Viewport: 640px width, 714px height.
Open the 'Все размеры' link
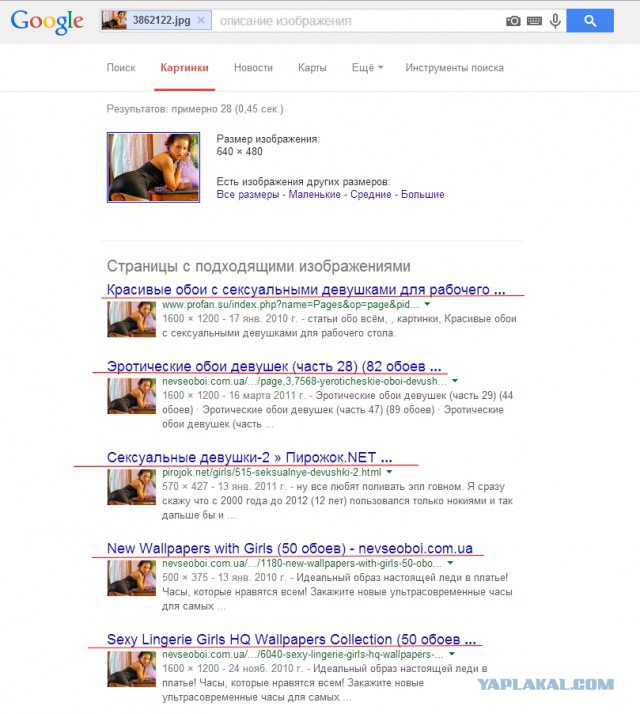point(247,194)
